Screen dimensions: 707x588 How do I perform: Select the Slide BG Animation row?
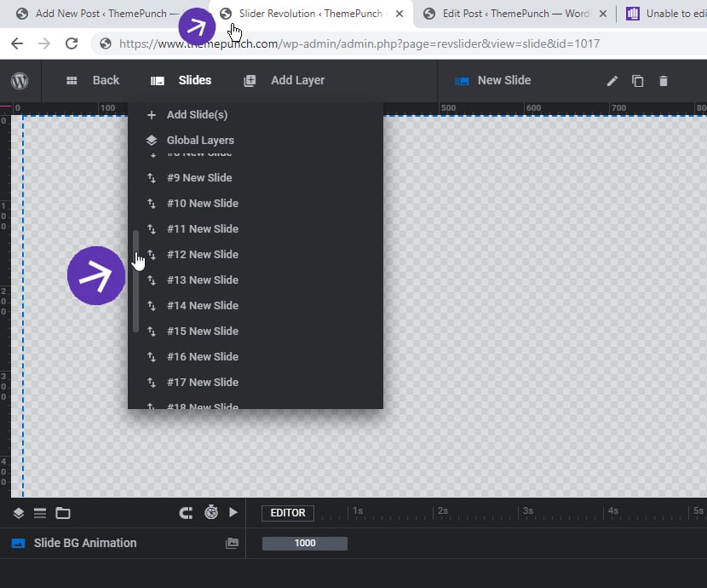[123, 544]
